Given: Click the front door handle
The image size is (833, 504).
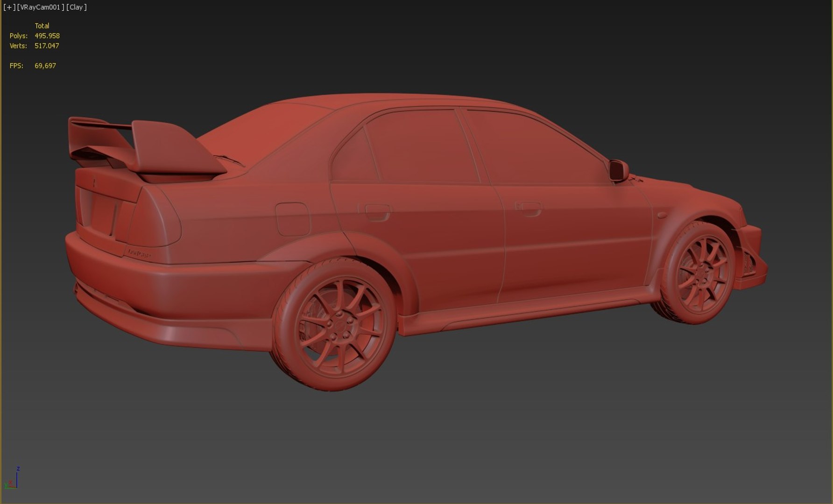Looking at the screenshot, I should pyautogui.click(x=529, y=208).
